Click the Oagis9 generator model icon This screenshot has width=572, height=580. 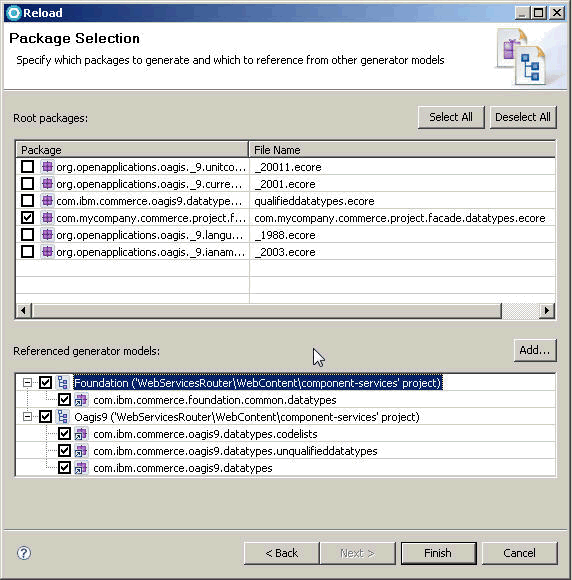click(63, 417)
